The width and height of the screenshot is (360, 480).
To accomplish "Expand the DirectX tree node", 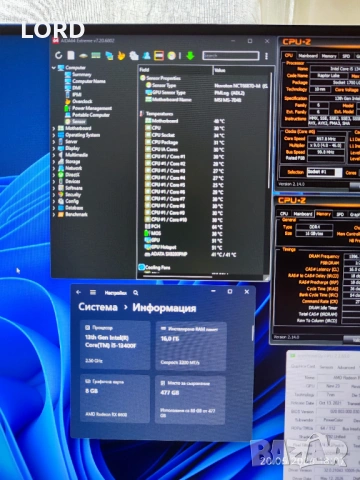I will pos(54,175).
